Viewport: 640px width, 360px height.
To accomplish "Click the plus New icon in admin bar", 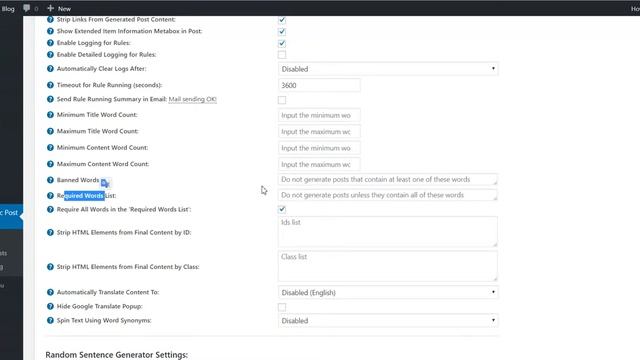I will click(x=51, y=8).
